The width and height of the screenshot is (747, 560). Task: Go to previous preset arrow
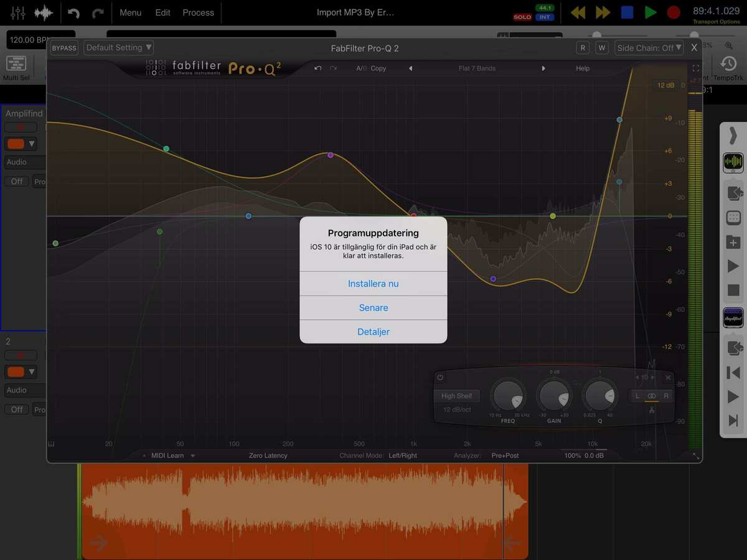(410, 68)
